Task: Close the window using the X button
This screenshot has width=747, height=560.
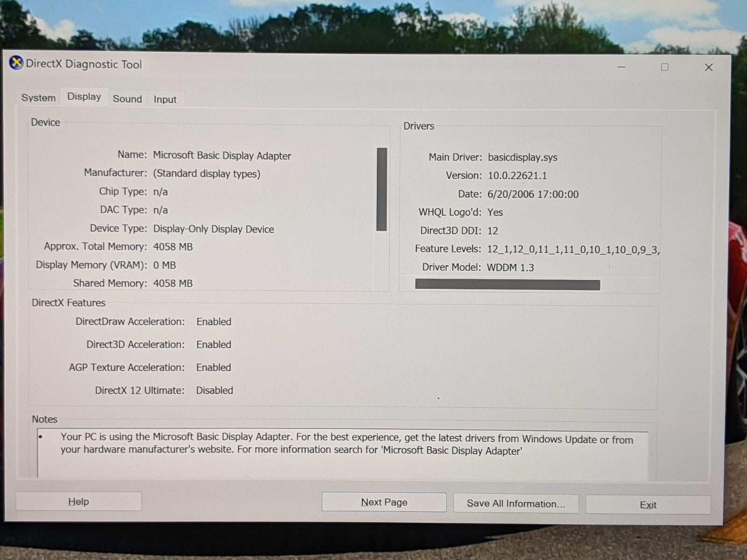Action: click(x=708, y=68)
